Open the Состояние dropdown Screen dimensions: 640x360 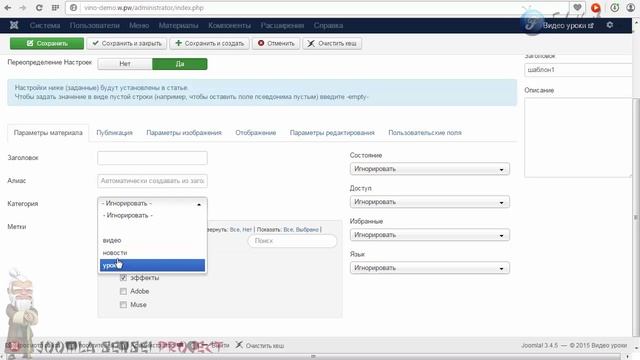click(429, 169)
